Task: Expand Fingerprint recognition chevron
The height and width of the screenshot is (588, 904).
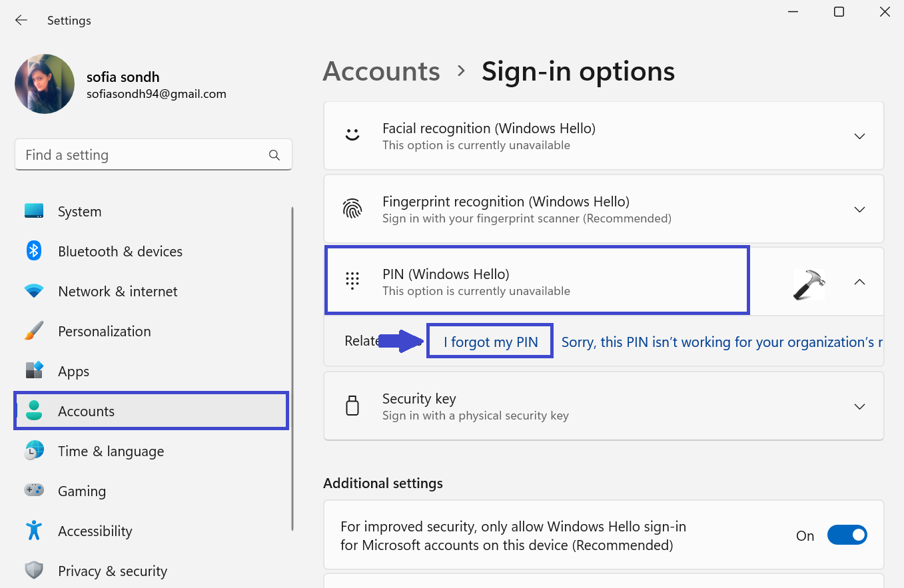Action: [x=859, y=209]
